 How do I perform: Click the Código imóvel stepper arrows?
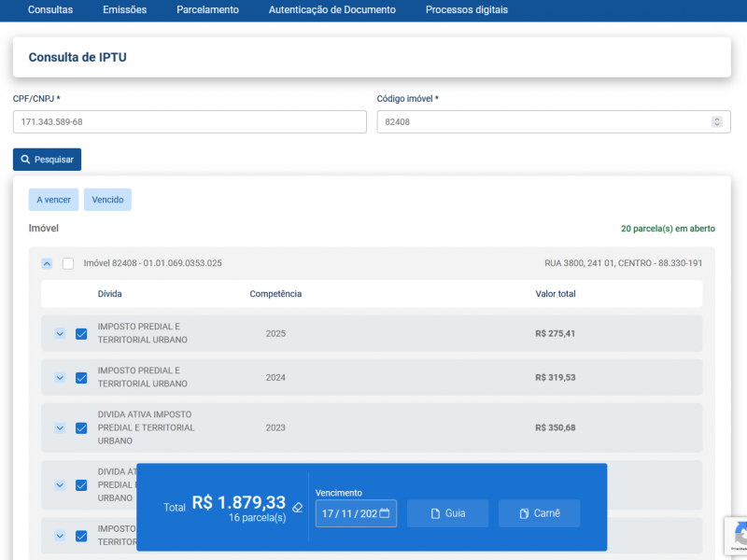[x=716, y=122]
